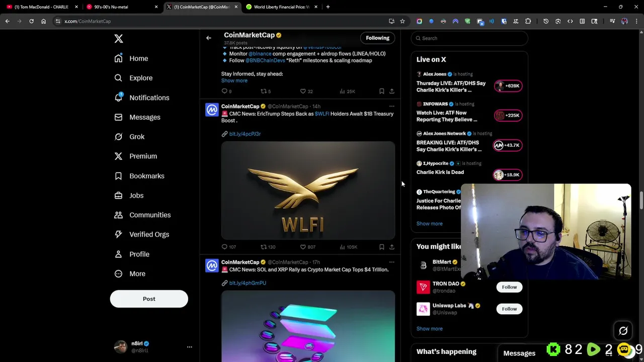
Task: Reload the page
Action: (x=31, y=21)
